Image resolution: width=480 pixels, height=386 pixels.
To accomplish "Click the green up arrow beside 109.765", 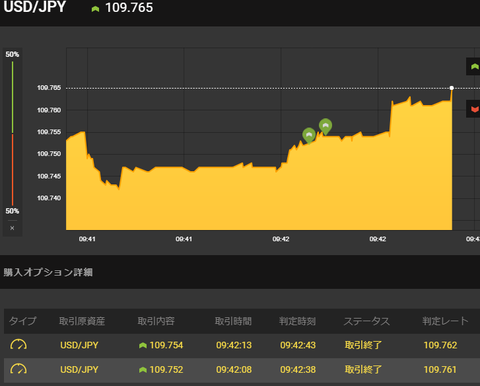I will [95, 9].
